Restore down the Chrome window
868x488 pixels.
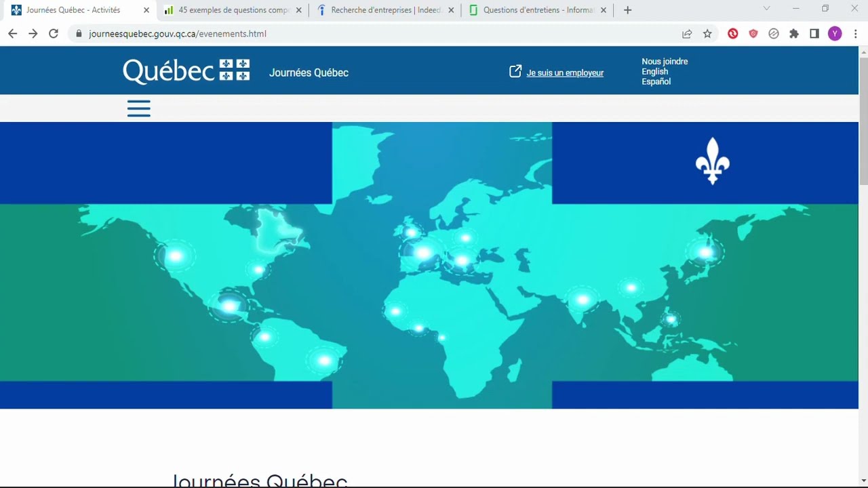pos(825,9)
